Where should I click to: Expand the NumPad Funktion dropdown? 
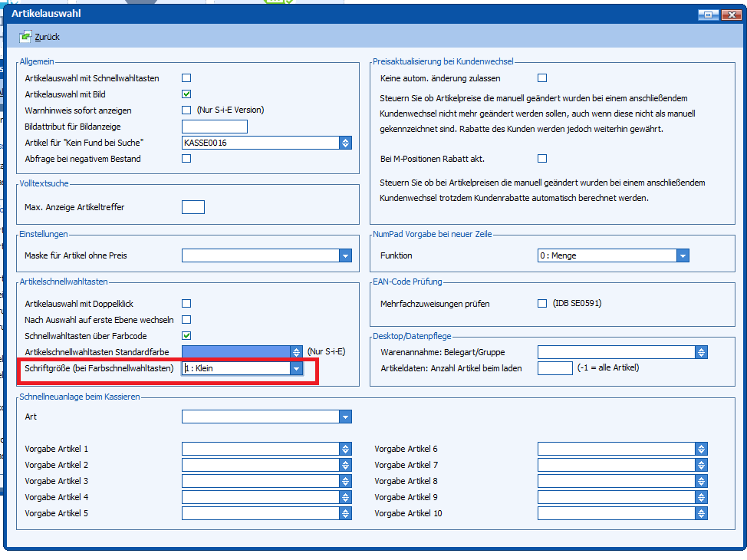[683, 256]
